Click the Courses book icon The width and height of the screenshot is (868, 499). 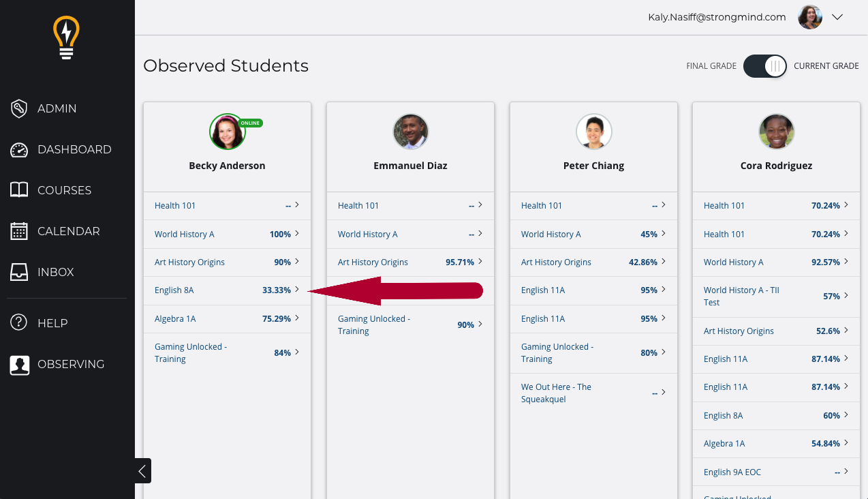(19, 190)
